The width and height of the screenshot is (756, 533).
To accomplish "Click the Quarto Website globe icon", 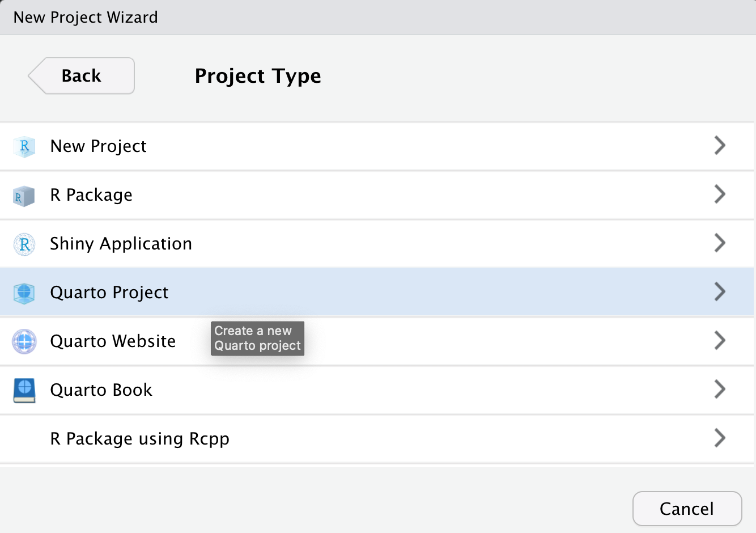I will 24,342.
